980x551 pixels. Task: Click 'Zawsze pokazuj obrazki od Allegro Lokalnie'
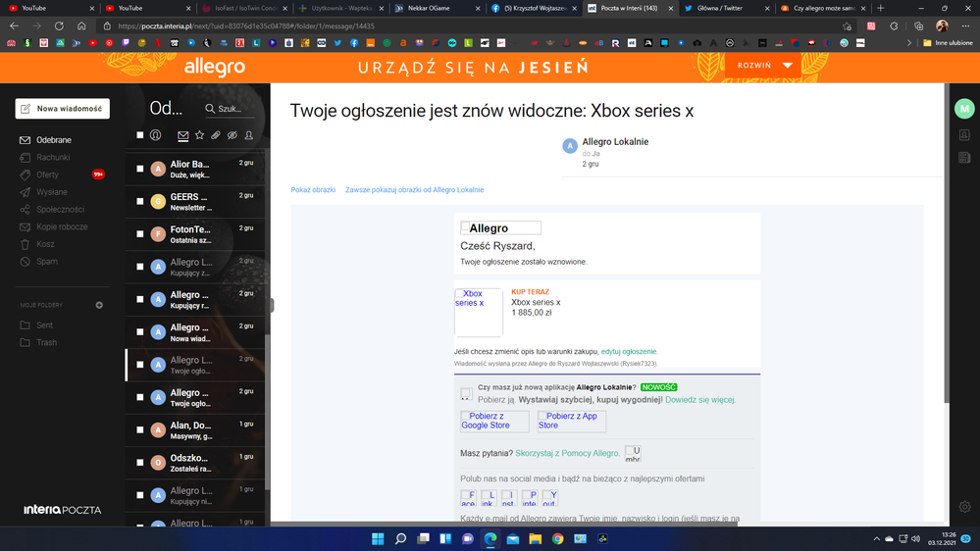pos(414,190)
